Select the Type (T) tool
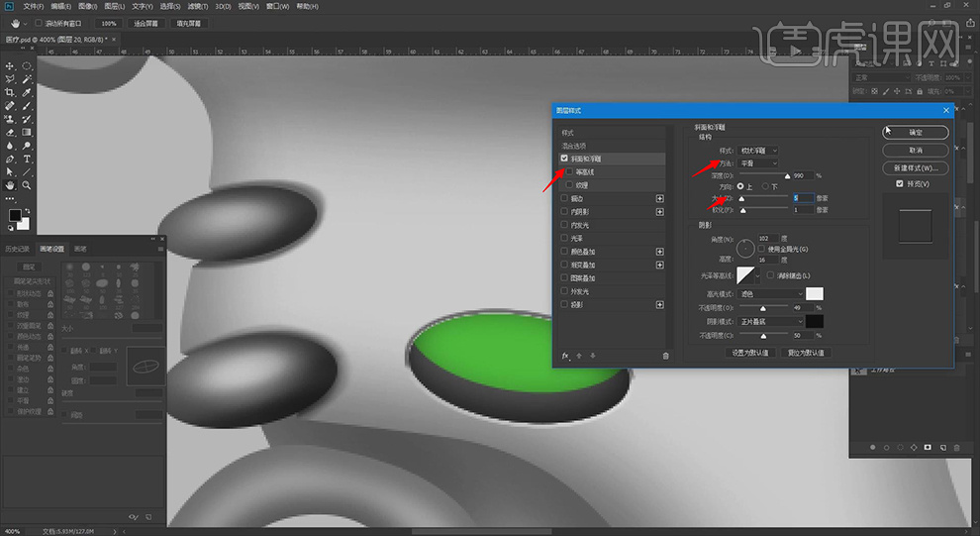The width and height of the screenshot is (980, 536). [x=27, y=159]
